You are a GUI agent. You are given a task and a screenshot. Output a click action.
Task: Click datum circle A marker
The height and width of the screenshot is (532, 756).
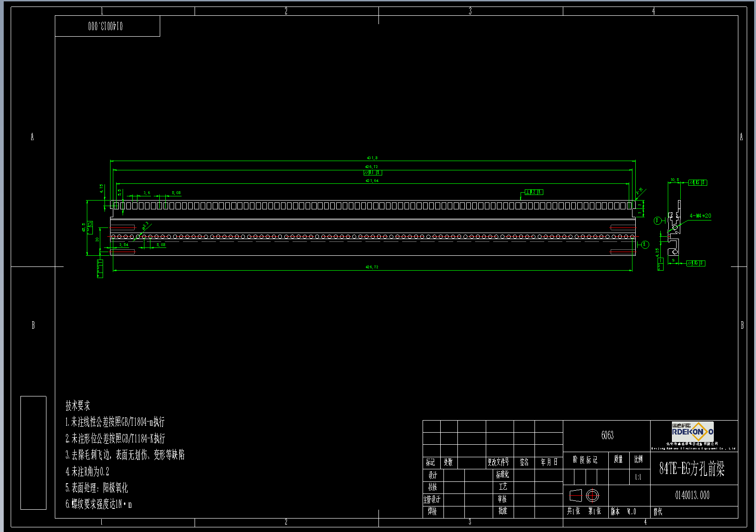[645, 244]
